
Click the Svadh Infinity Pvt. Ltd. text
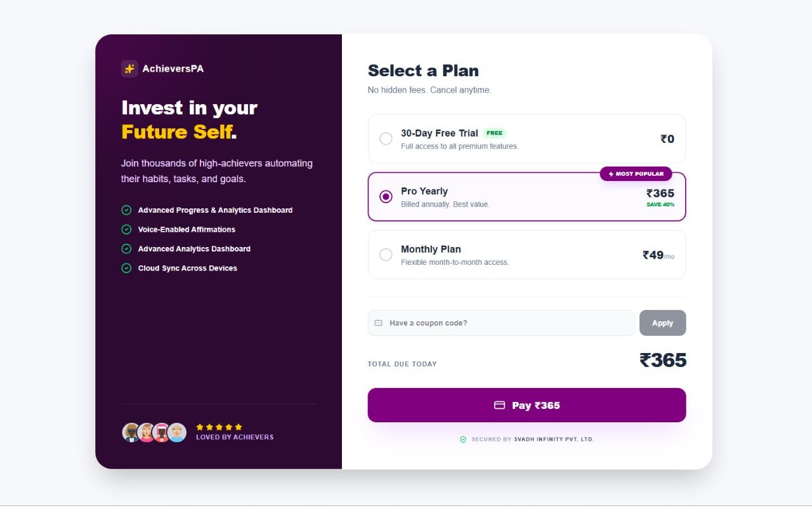pos(554,439)
